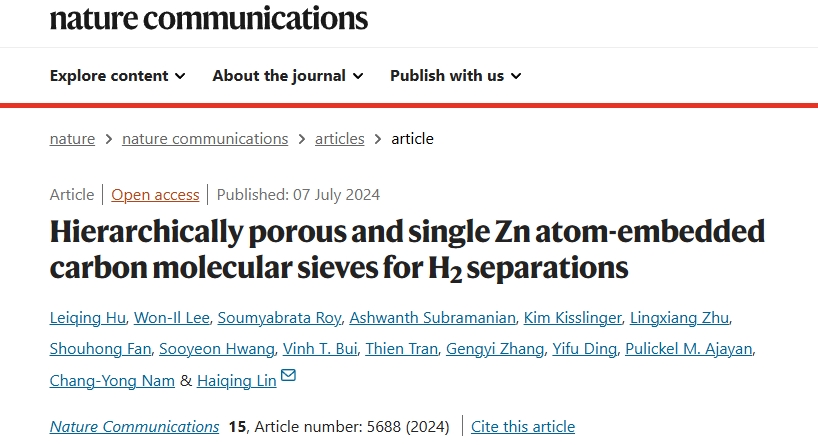The width and height of the screenshot is (818, 445).
Task: Go to the nature breadcrumb link
Action: point(72,139)
